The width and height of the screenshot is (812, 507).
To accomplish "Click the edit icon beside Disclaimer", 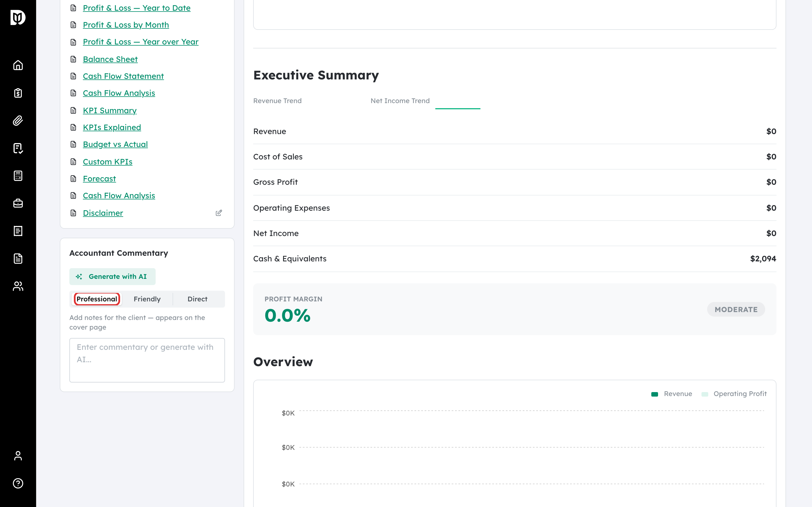I will [x=219, y=213].
